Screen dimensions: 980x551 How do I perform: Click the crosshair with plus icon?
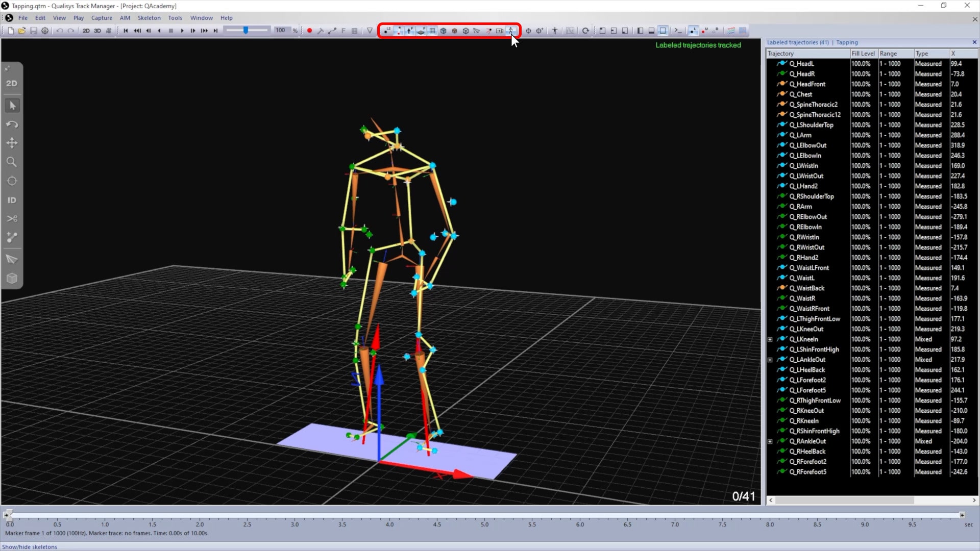point(540,31)
